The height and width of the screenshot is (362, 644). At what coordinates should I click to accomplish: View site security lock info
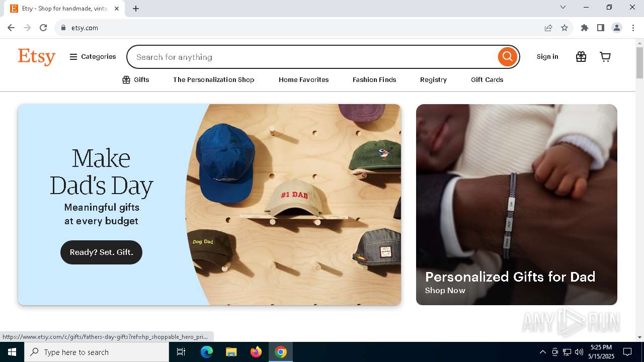63,28
